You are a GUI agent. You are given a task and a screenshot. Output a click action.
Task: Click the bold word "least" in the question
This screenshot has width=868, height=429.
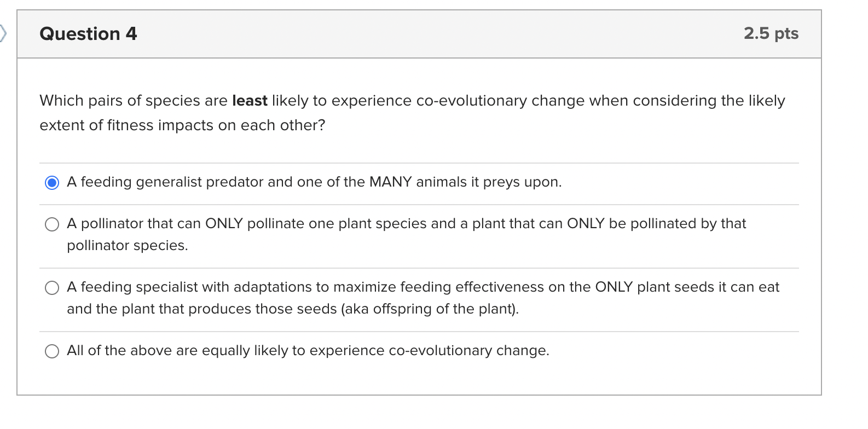point(250,101)
